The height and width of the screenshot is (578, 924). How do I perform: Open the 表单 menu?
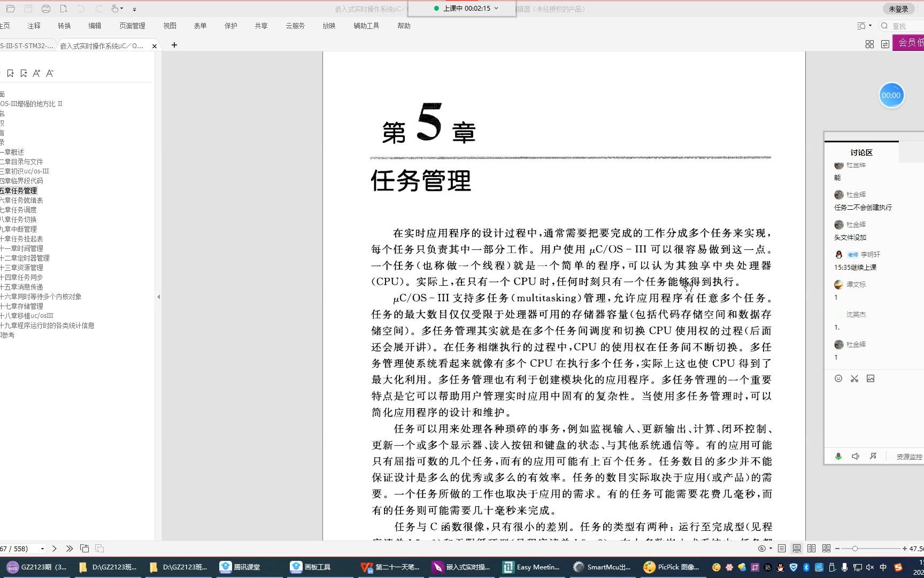200,26
